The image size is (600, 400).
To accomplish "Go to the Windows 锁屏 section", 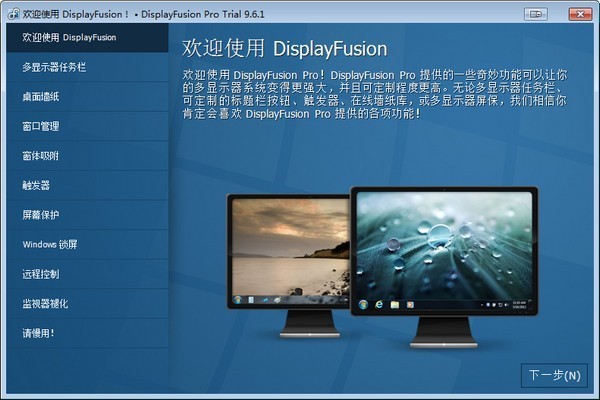I will point(87,245).
